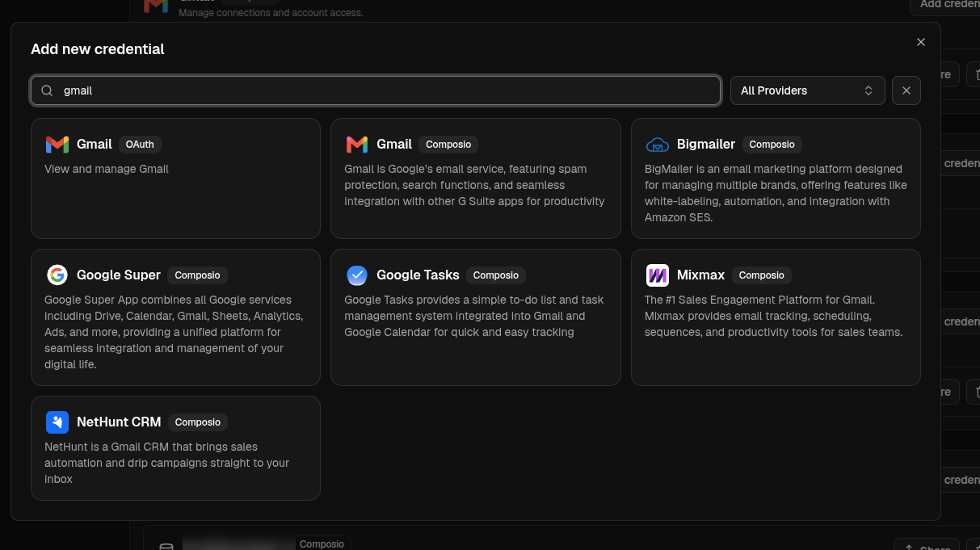Click the gmail search input field
The width and height of the screenshot is (980, 550).
point(376,90)
